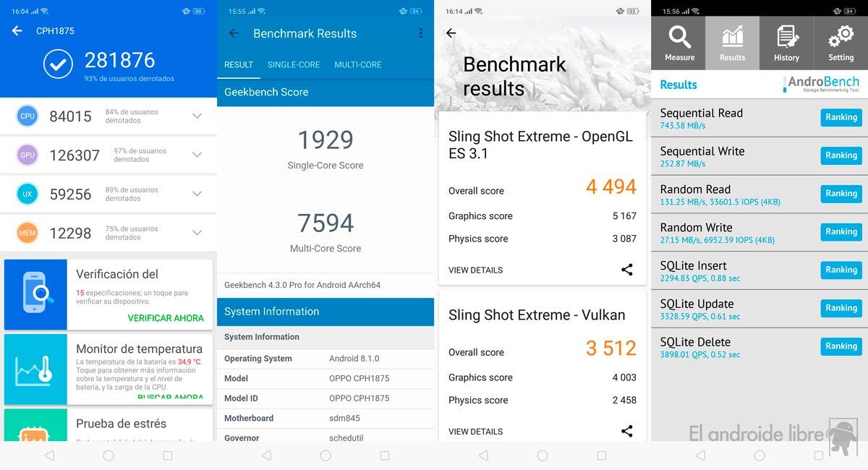This screenshot has height=470, width=868.
Task: Switch to the SINGLE-CORE tab
Action: [x=294, y=64]
